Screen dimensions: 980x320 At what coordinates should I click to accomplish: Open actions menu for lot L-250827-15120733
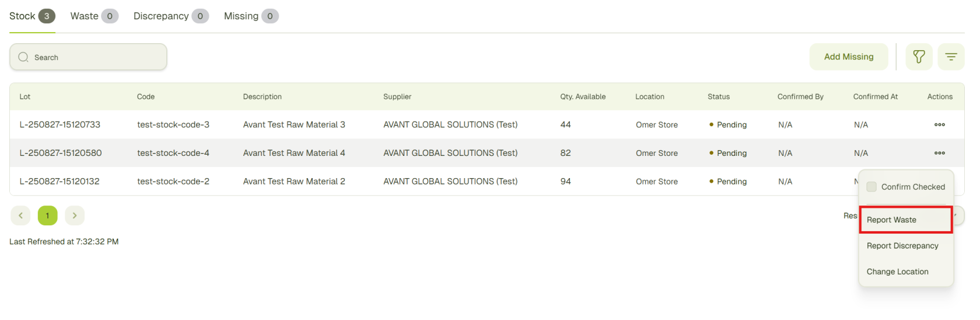tap(939, 124)
